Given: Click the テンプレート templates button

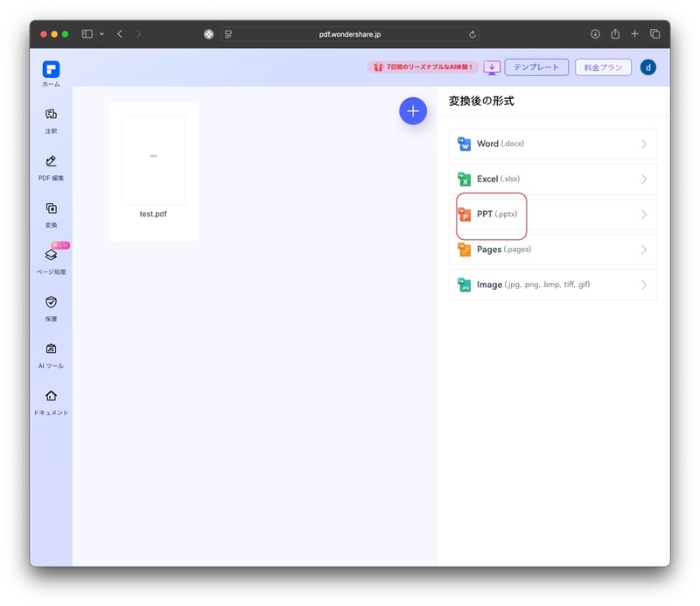Looking at the screenshot, I should point(536,67).
